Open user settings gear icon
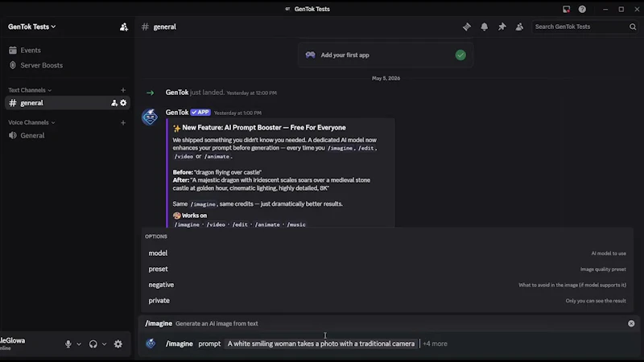The height and width of the screenshot is (362, 644). [x=118, y=344]
